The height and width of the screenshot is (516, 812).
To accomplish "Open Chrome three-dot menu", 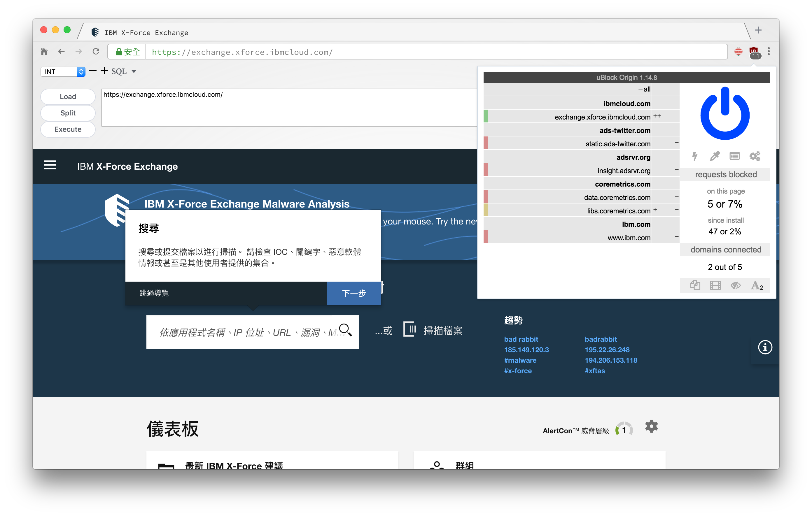I will (769, 51).
